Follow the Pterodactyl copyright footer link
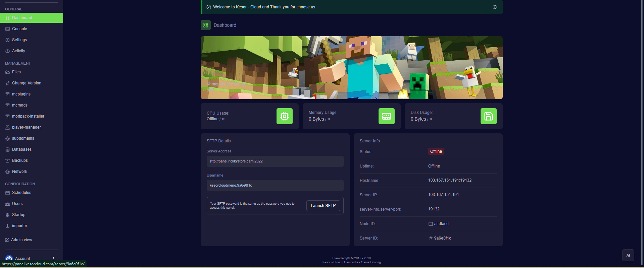This screenshot has height=268, width=644. click(x=351, y=258)
